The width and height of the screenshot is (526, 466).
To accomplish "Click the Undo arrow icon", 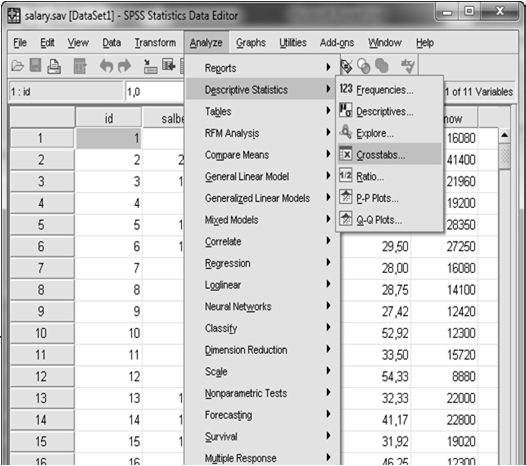I will tap(106, 66).
